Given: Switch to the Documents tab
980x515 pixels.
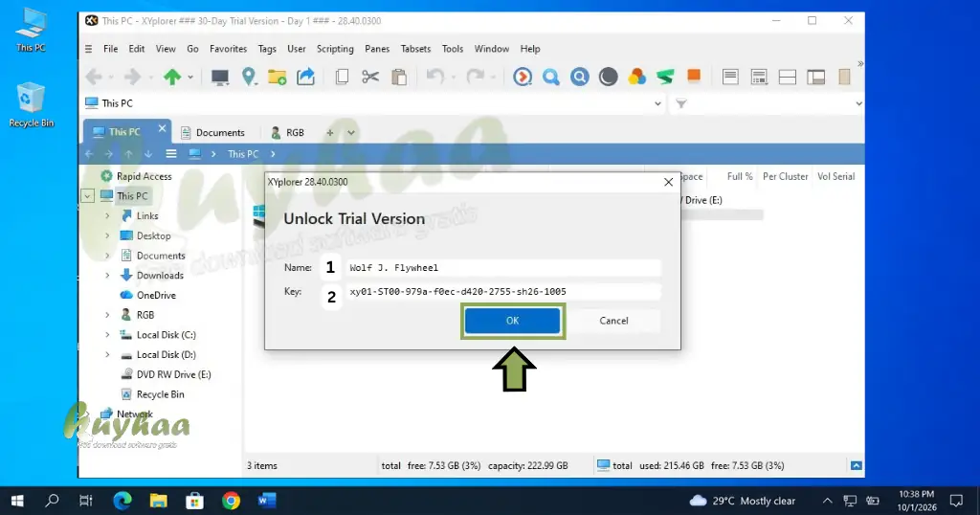Looking at the screenshot, I should coord(212,132).
